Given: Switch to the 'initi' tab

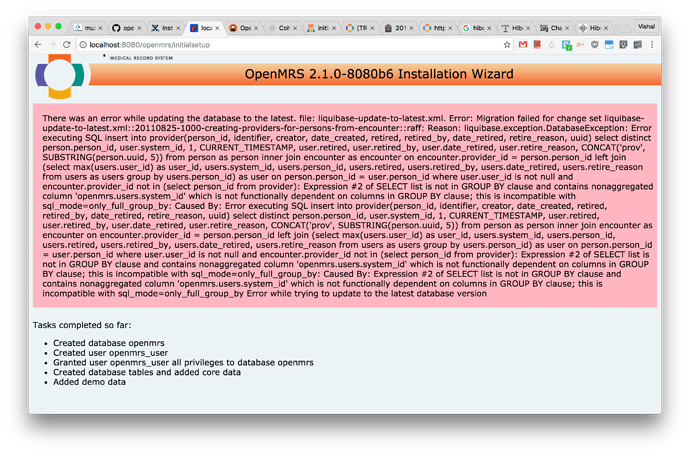Looking at the screenshot, I should 320,28.
